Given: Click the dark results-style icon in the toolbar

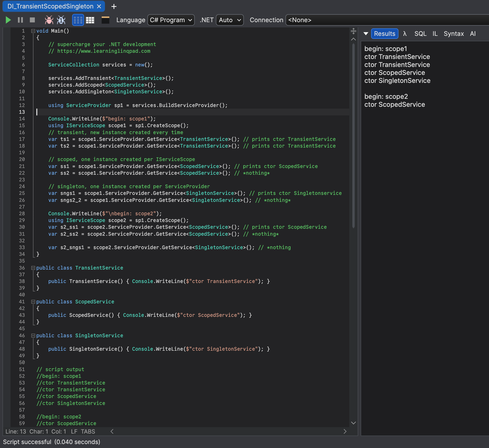Looking at the screenshot, I should 105,20.
